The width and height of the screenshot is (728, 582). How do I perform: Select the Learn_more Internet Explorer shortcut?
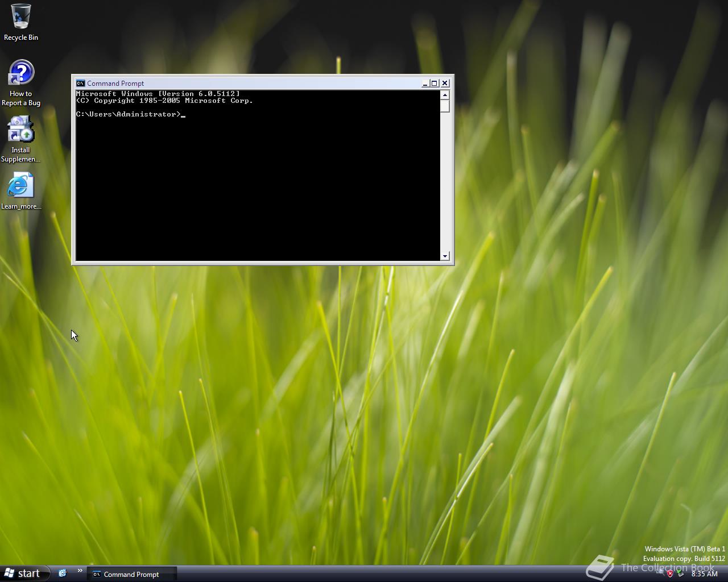pos(21,192)
